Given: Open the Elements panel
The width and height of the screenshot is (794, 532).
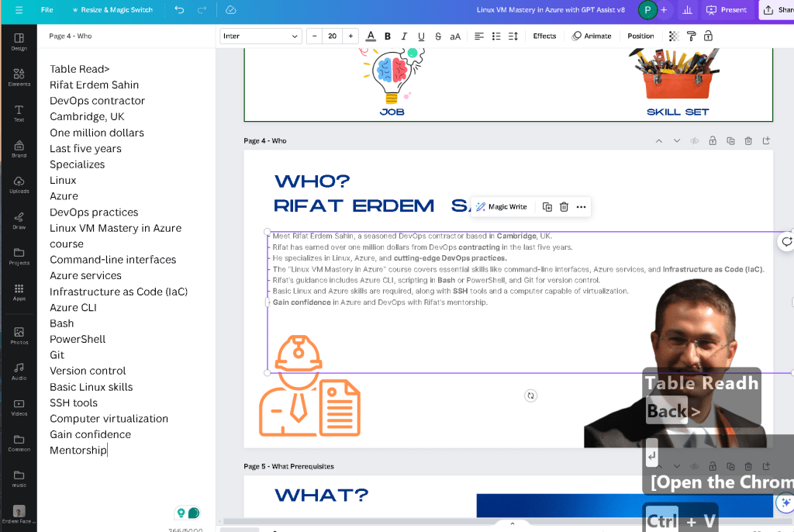Looking at the screenshot, I should [x=19, y=78].
